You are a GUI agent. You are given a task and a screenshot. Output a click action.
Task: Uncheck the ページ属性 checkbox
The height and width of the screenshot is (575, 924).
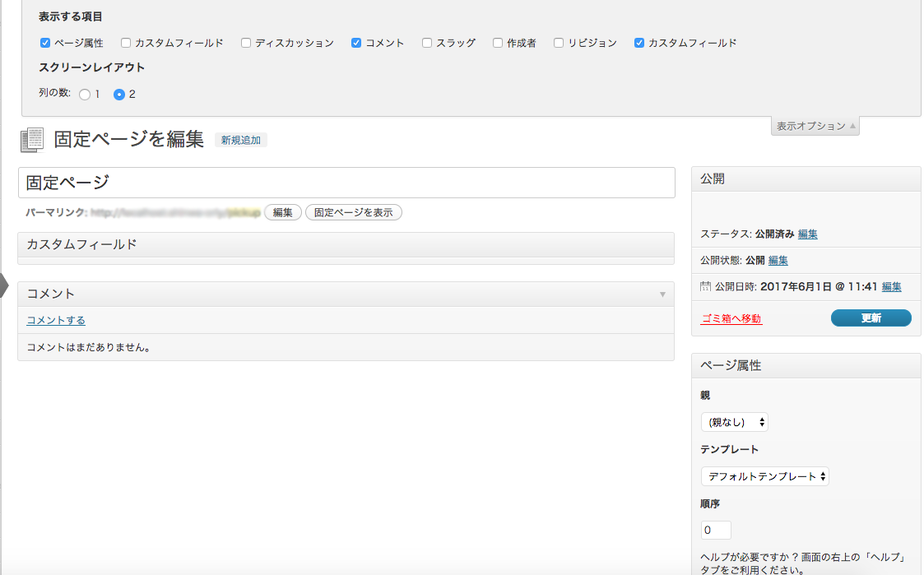pos(45,43)
